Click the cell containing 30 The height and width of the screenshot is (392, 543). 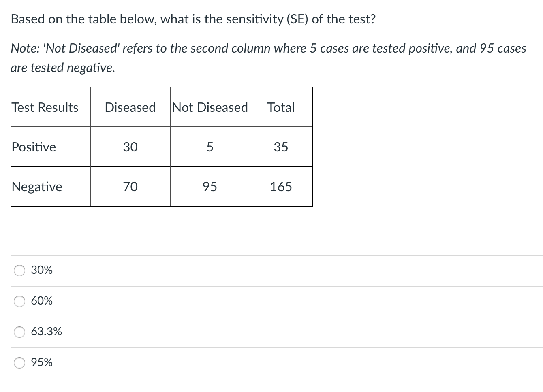130,147
